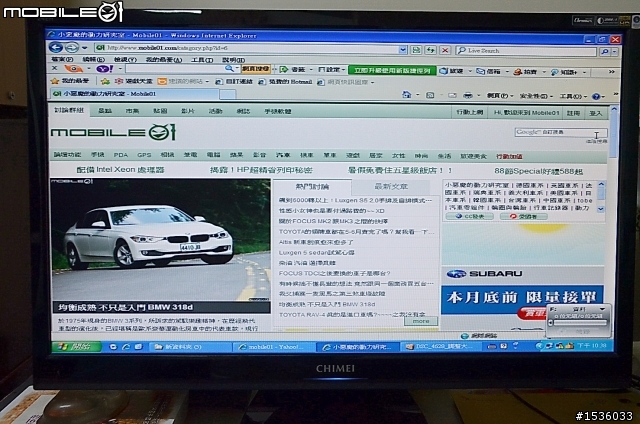
Task: Click the 登入 login link
Action: [596, 113]
